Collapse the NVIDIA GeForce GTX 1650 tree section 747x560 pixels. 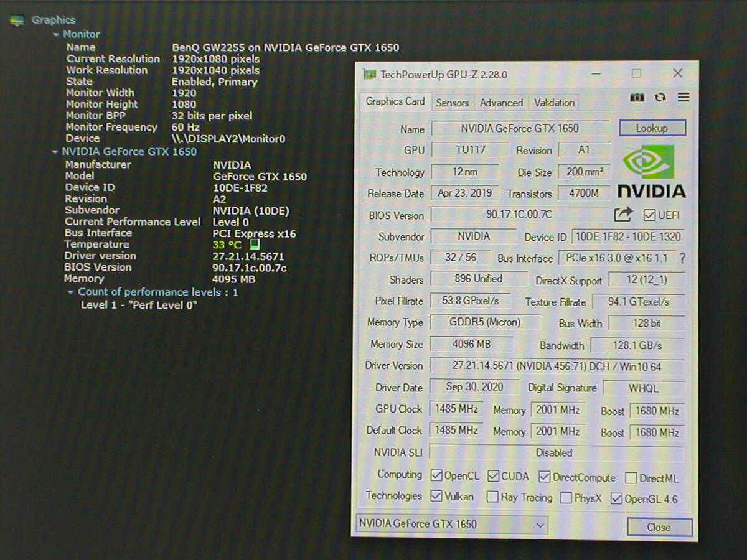55,152
